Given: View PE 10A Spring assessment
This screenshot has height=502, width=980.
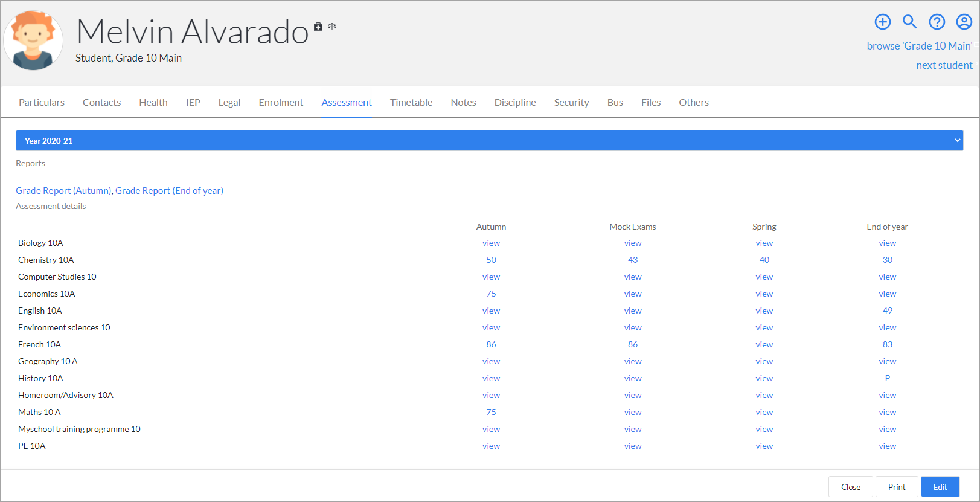Looking at the screenshot, I should click(x=764, y=446).
